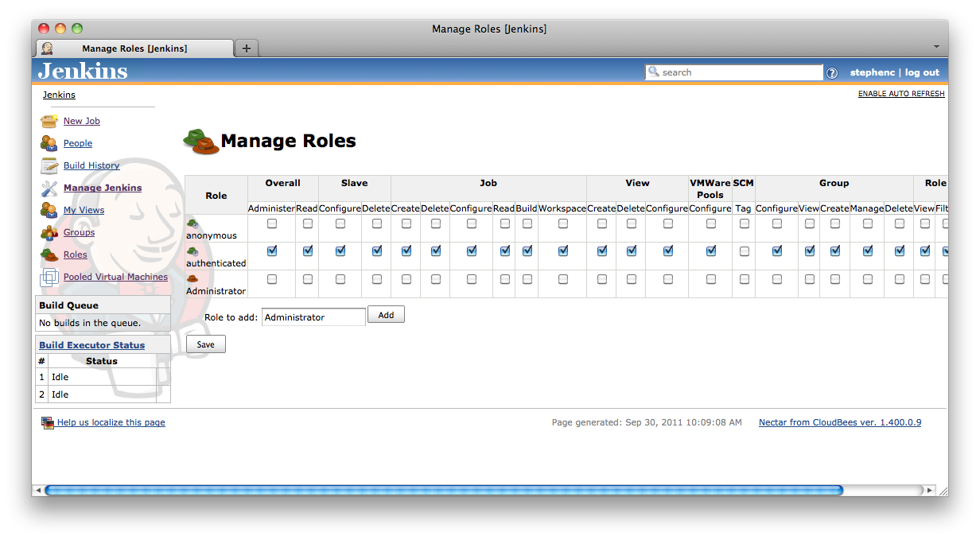Viewport: 980px width, 540px height.
Task: Click the Add role button
Action: pyautogui.click(x=386, y=315)
